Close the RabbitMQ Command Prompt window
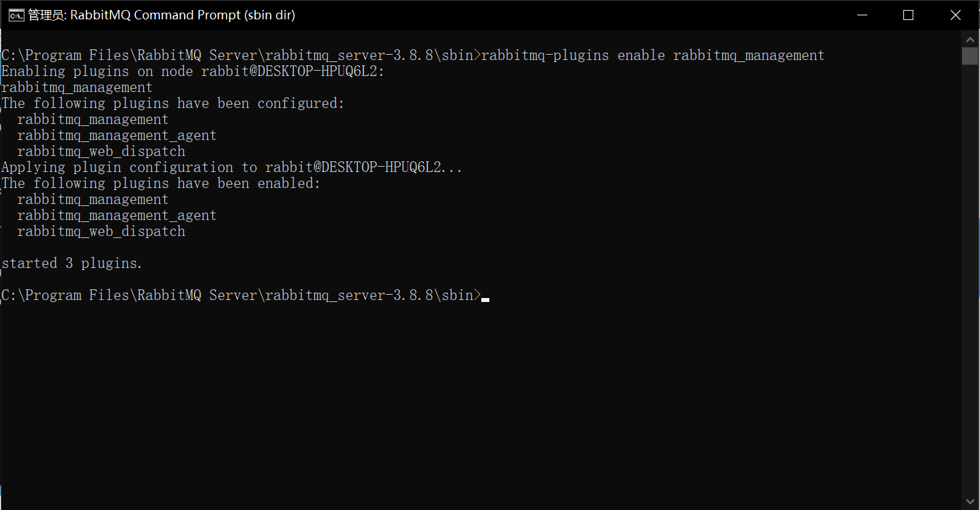This screenshot has width=980, height=510. tap(955, 15)
